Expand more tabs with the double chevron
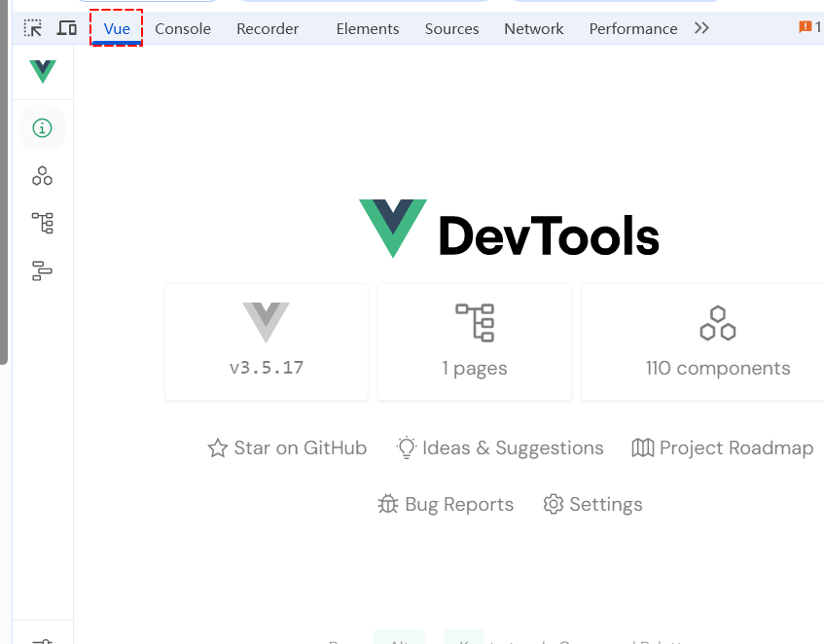The image size is (824, 644). (x=701, y=28)
